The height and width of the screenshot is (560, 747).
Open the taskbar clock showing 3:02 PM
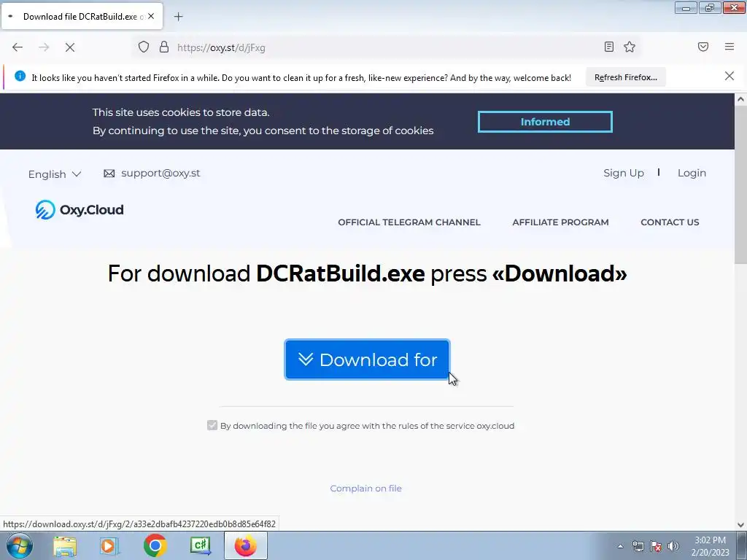click(x=711, y=546)
